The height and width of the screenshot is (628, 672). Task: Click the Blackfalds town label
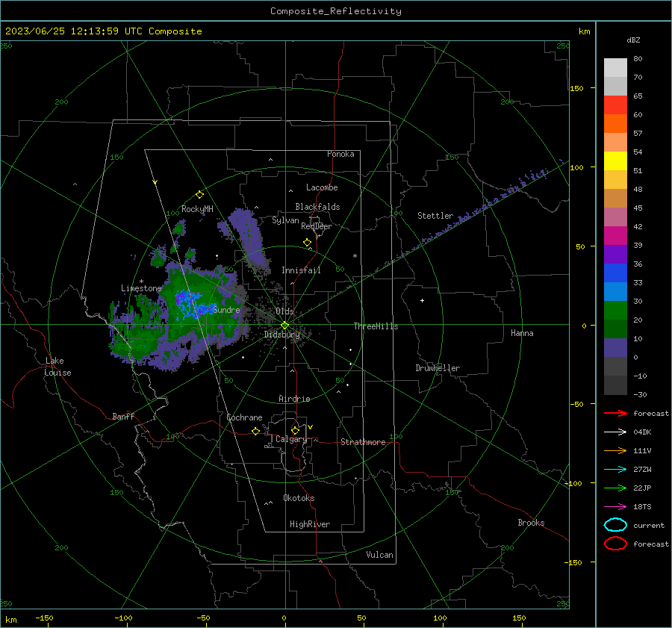coord(317,207)
